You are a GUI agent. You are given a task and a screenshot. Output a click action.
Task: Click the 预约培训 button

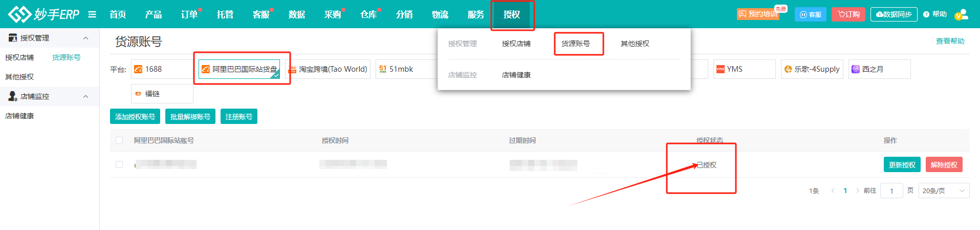[758, 14]
